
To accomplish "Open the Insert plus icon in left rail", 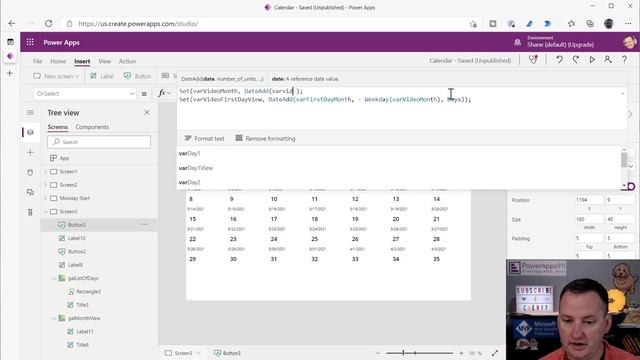I will tap(30, 152).
